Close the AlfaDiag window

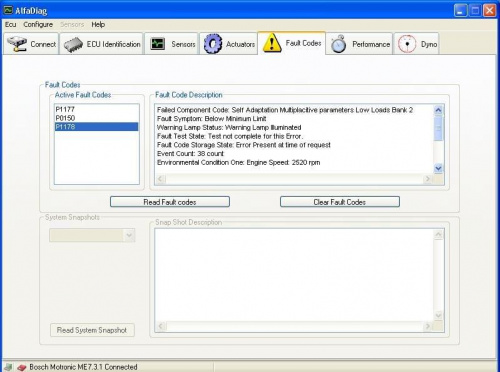tap(490, 11)
